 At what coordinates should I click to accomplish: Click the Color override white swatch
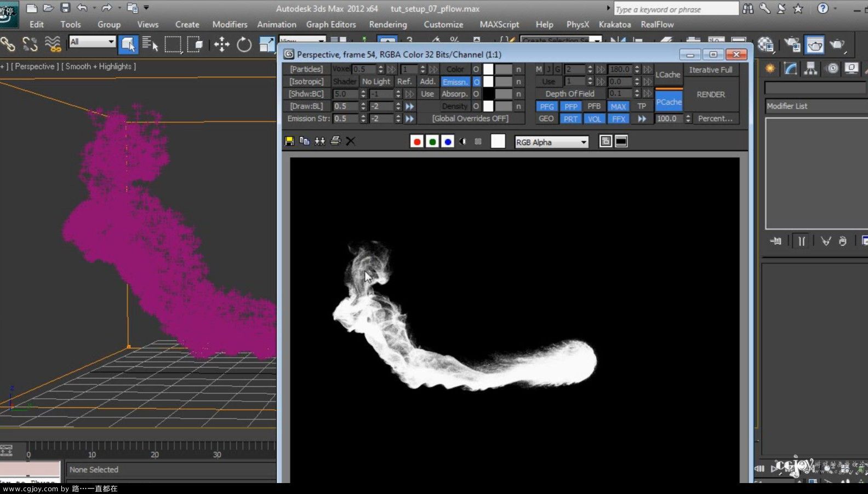point(488,70)
